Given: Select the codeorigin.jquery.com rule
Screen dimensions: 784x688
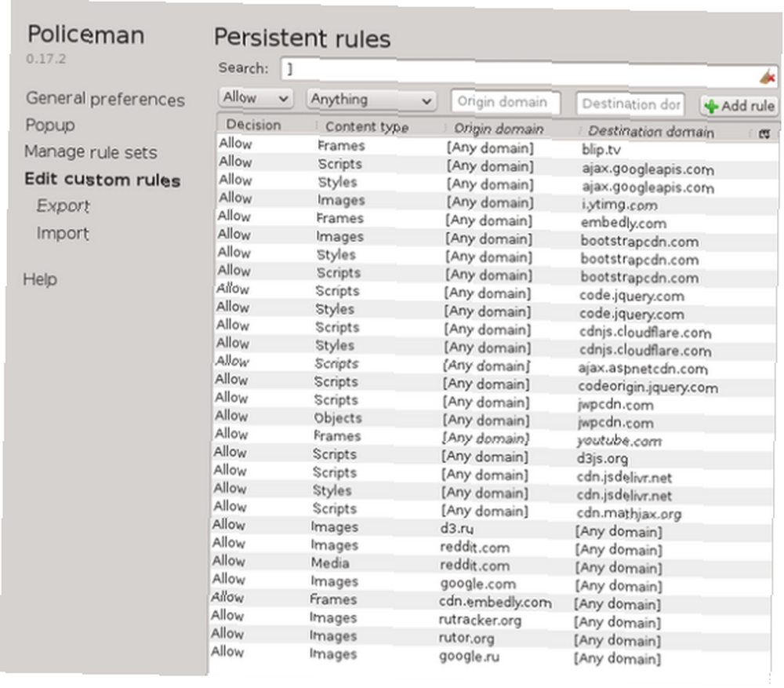Looking at the screenshot, I should click(494, 383).
